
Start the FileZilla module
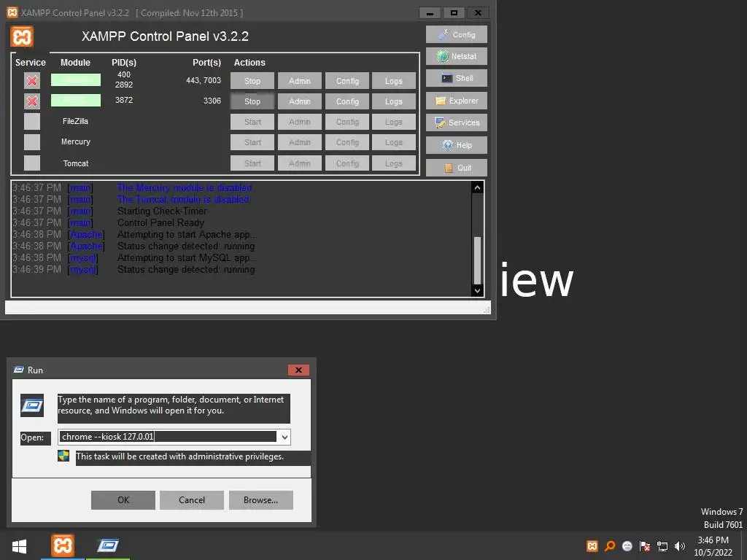(252, 122)
